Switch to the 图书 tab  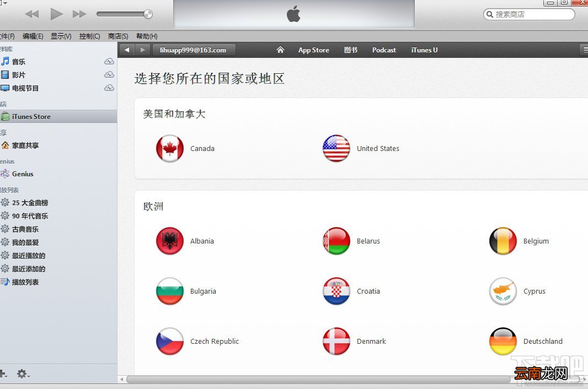point(351,50)
